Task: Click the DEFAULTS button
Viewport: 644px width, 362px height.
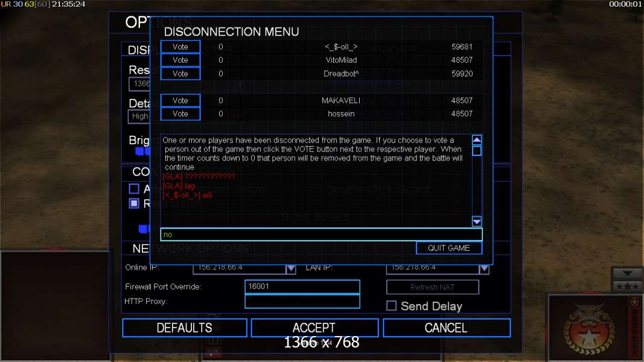Action: pyautogui.click(x=185, y=328)
